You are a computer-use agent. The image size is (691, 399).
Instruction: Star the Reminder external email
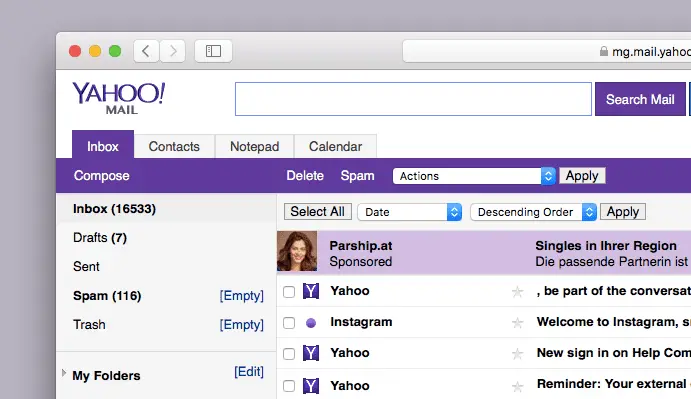click(x=517, y=387)
